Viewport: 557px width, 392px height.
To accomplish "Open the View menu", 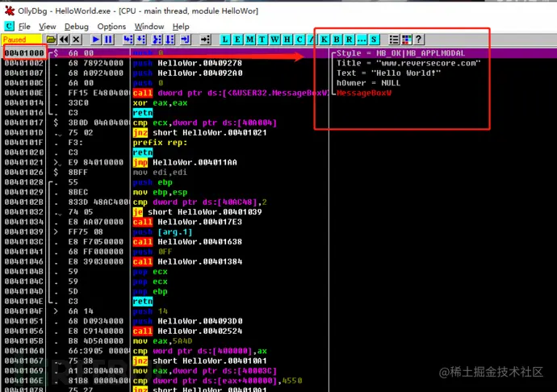I will point(48,27).
